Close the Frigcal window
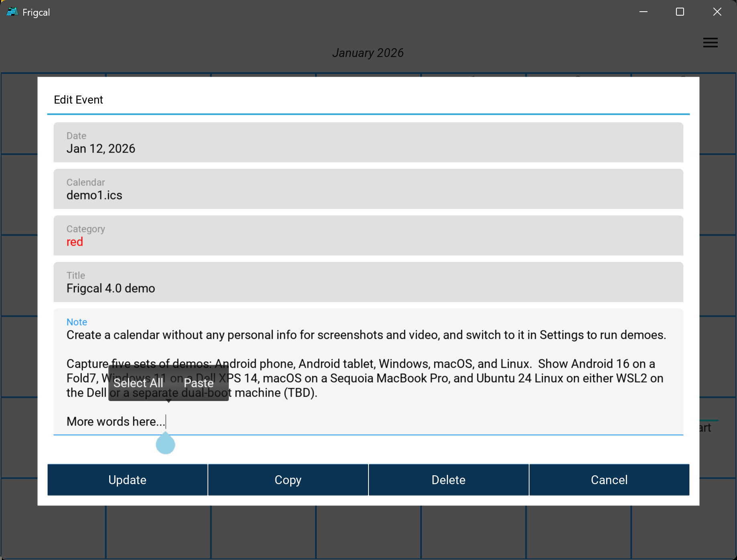The height and width of the screenshot is (560, 737). coord(717,12)
